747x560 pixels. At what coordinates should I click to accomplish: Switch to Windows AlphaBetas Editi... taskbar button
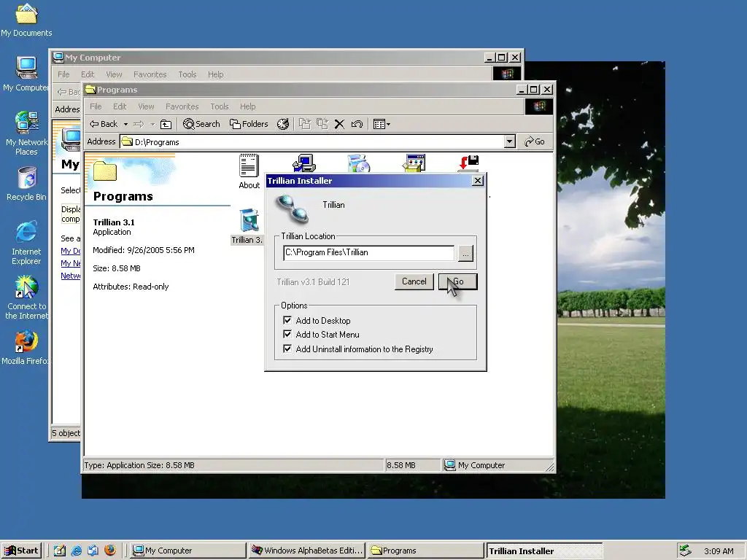[x=307, y=551]
